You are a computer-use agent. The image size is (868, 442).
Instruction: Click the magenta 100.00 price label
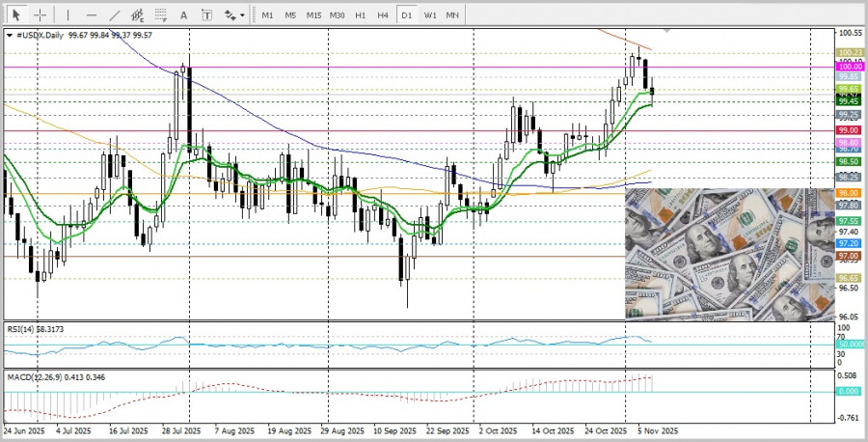point(849,67)
